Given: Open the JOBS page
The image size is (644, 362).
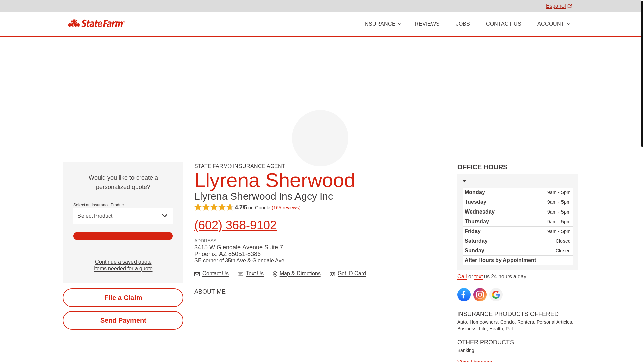Looking at the screenshot, I should click(463, 24).
